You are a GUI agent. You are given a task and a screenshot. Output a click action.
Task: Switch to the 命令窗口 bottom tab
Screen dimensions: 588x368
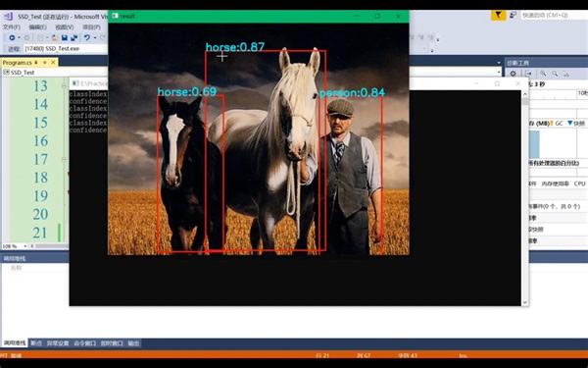pos(84,343)
